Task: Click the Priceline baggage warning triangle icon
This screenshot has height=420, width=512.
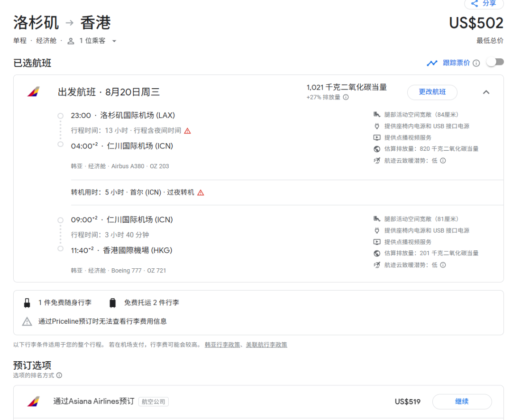Action: [27, 321]
